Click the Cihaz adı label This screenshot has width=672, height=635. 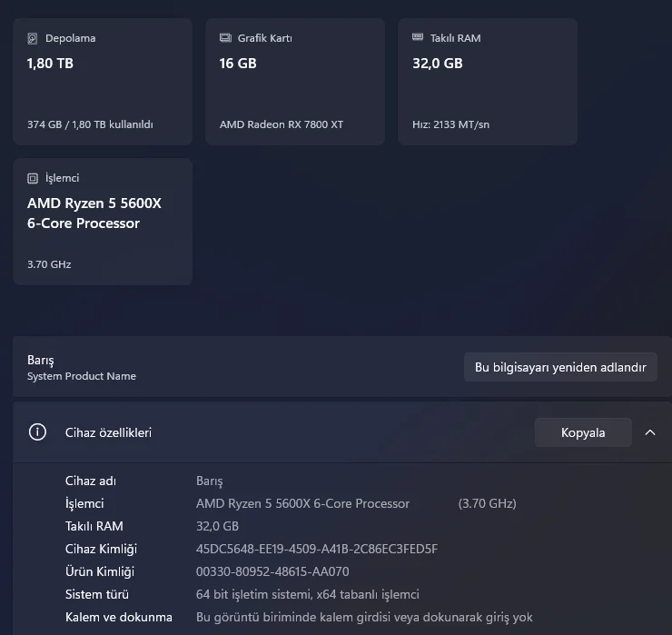(x=91, y=481)
